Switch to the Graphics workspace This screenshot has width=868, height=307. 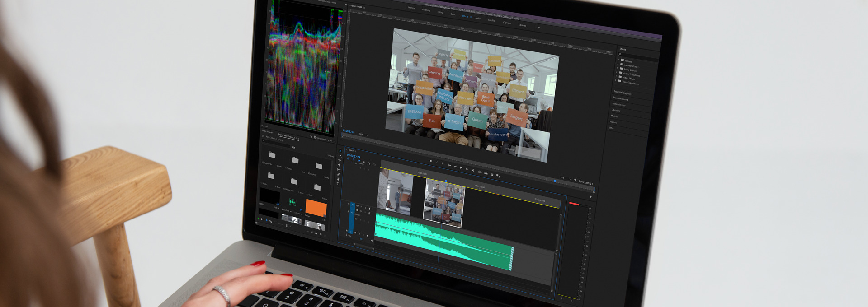click(x=492, y=20)
